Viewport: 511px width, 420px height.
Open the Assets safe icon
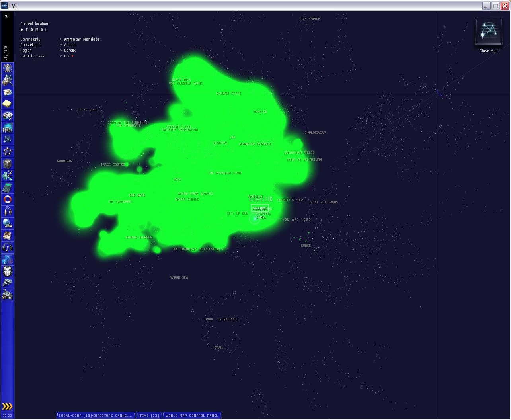click(x=7, y=164)
